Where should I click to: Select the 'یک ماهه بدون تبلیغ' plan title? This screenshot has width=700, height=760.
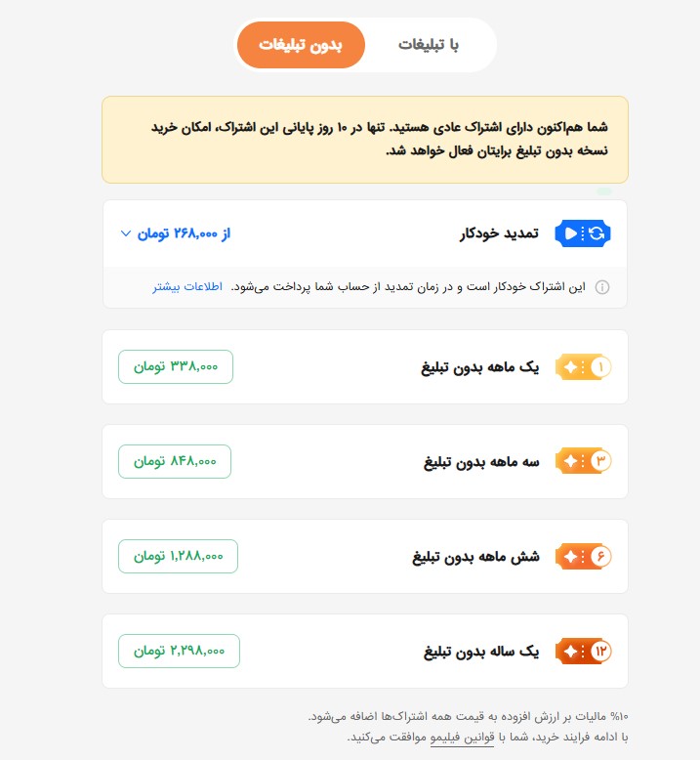coord(479,367)
